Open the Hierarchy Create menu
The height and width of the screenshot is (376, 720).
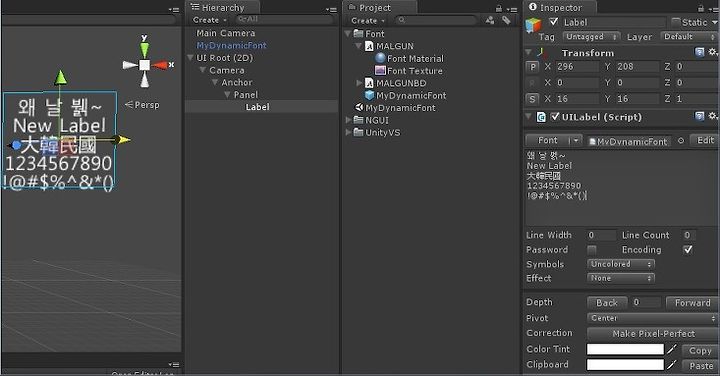pos(209,20)
